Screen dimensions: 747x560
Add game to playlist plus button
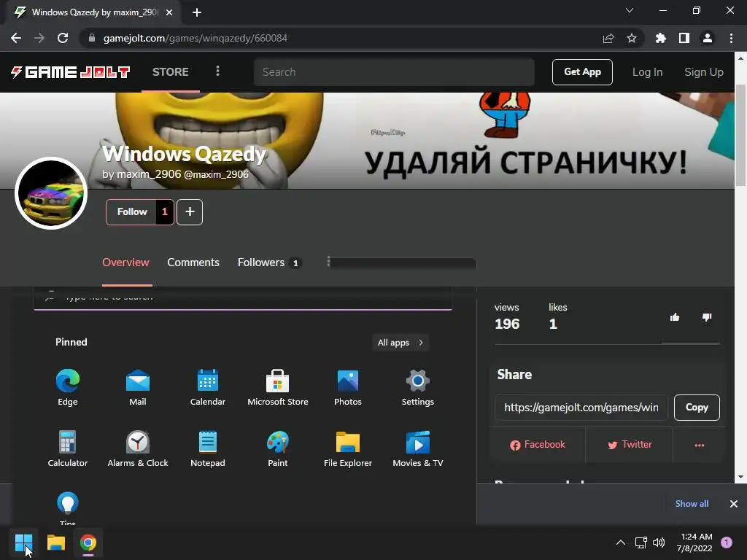click(x=190, y=212)
